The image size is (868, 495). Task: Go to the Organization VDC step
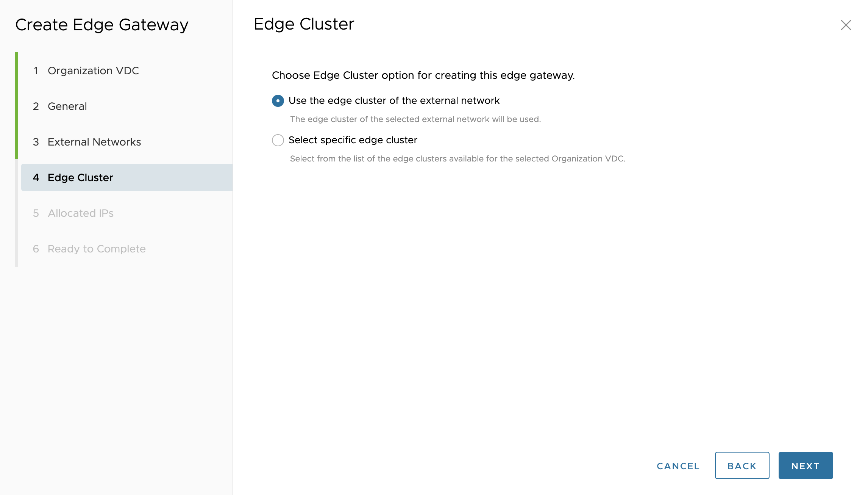point(93,71)
